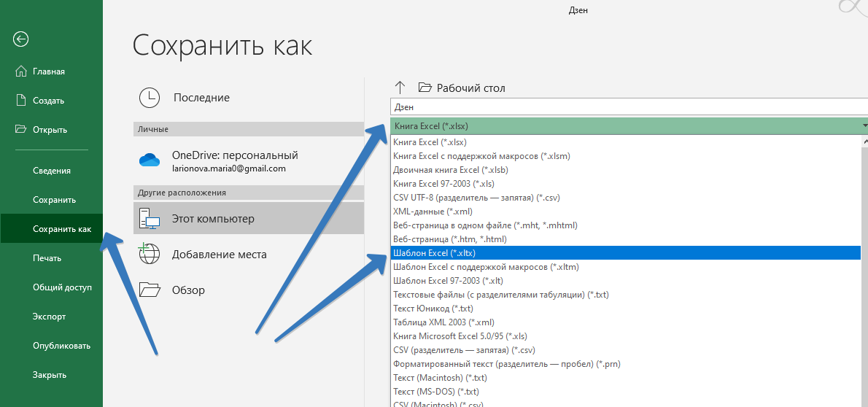Select Веб-страница (*.htm, *.html) option
The height and width of the screenshot is (407, 868).
tap(626, 239)
